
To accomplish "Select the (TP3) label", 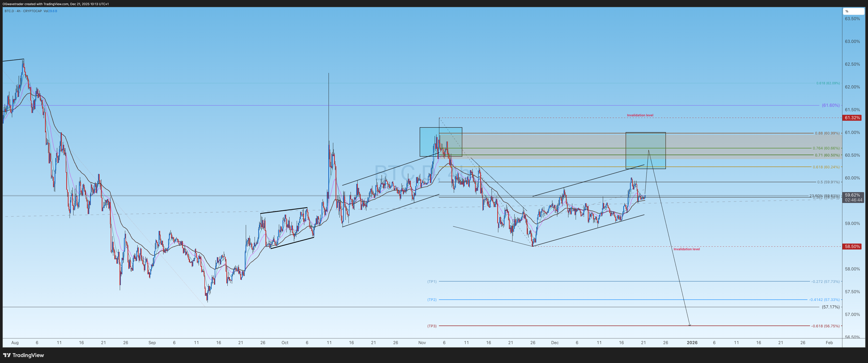I will click(432, 326).
